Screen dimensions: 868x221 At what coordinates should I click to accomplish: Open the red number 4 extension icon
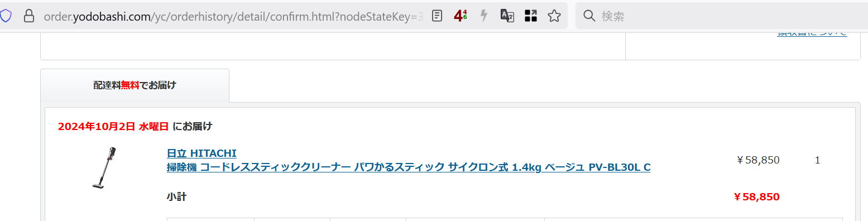461,16
